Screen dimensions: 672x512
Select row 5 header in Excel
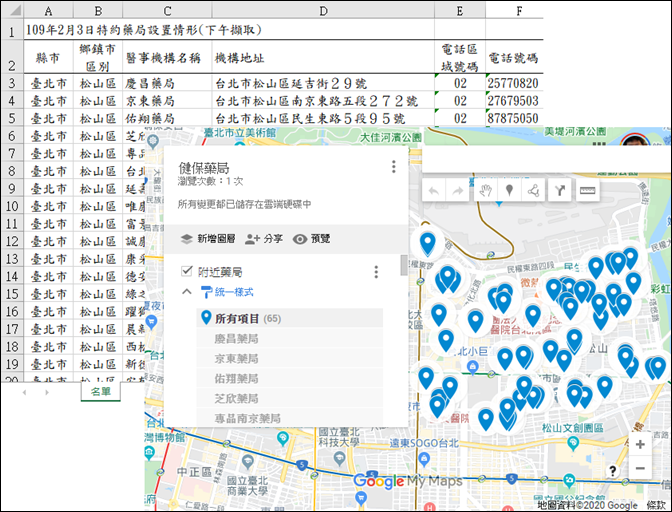coord(12,118)
